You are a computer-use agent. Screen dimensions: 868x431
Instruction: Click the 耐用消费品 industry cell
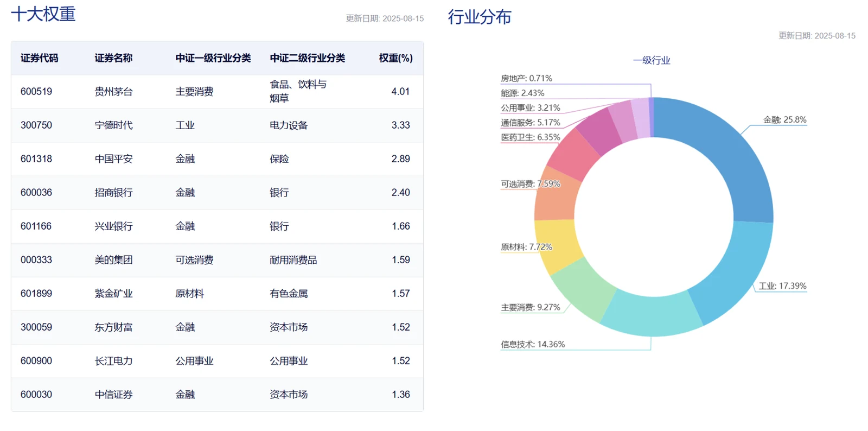pyautogui.click(x=293, y=260)
